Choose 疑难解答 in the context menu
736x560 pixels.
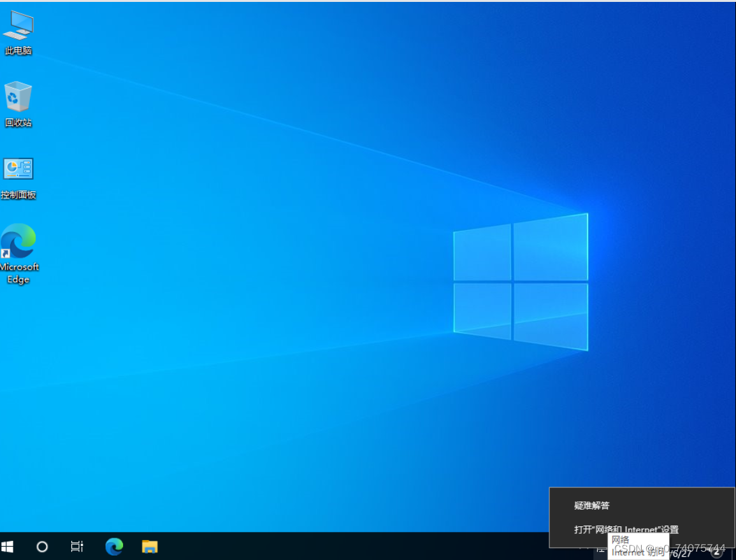click(x=642, y=506)
